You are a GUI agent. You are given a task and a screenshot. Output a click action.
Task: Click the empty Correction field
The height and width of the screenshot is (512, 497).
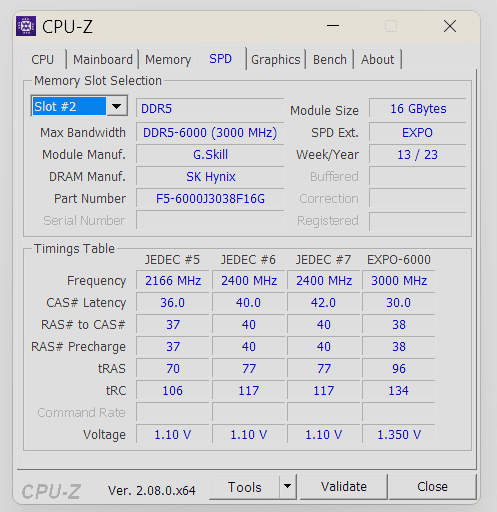[x=418, y=199]
